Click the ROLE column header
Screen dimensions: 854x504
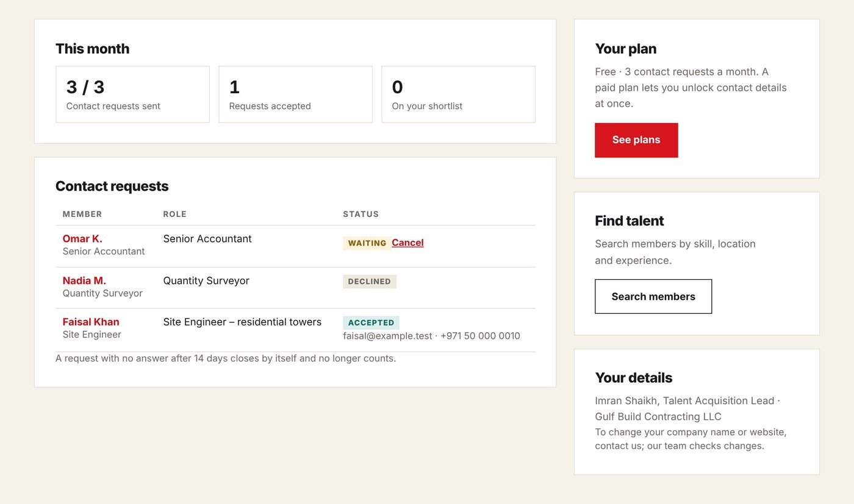[x=174, y=215]
